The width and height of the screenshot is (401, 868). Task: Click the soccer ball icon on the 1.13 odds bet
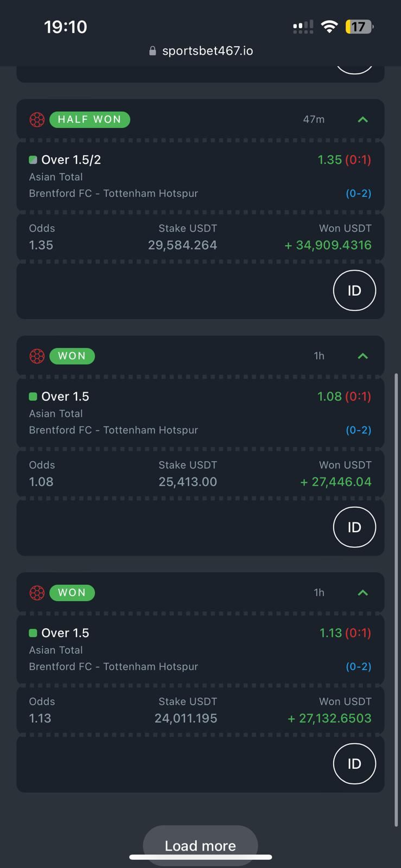[37, 592]
